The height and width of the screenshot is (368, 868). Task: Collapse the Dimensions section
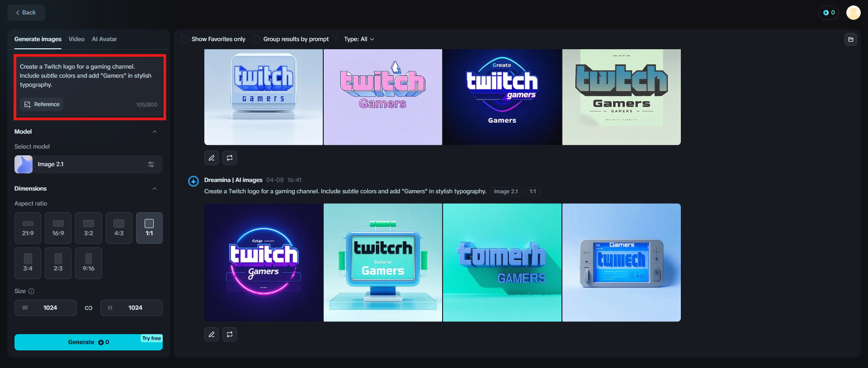(x=155, y=189)
